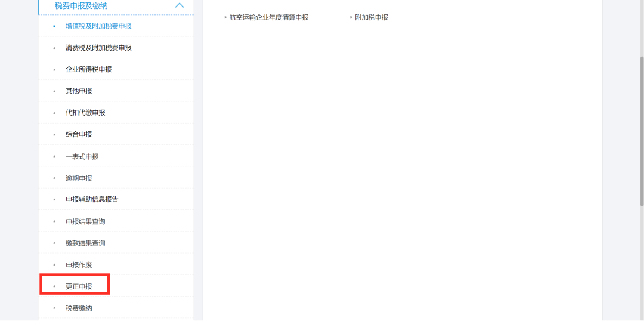The image size is (644, 321).
Task: Click the bullet marker beside 缴款结果查询
Action: click(54, 243)
